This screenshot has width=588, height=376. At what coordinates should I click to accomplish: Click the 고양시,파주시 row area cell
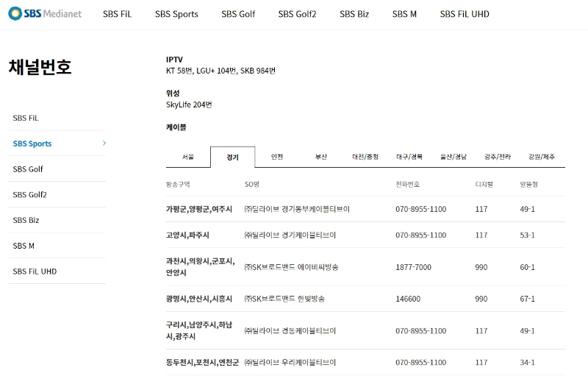(187, 235)
